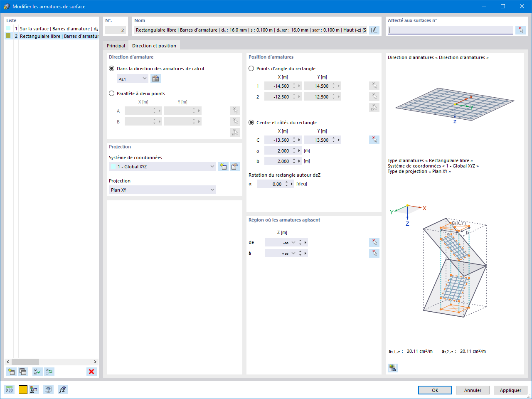The width and height of the screenshot is (532, 399).
Task: Delete selected item with red X icon
Action: coord(91,372)
